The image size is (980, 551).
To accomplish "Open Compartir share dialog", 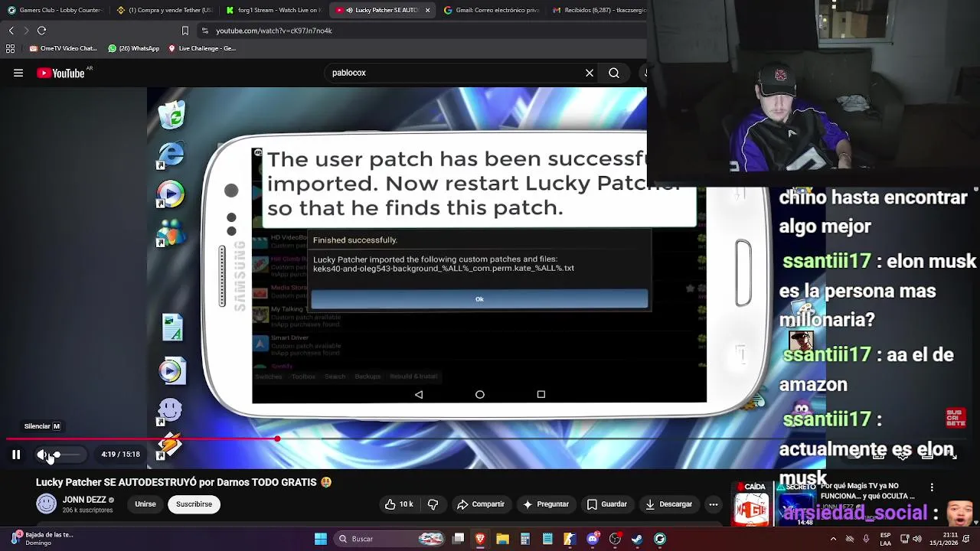I will click(x=481, y=504).
